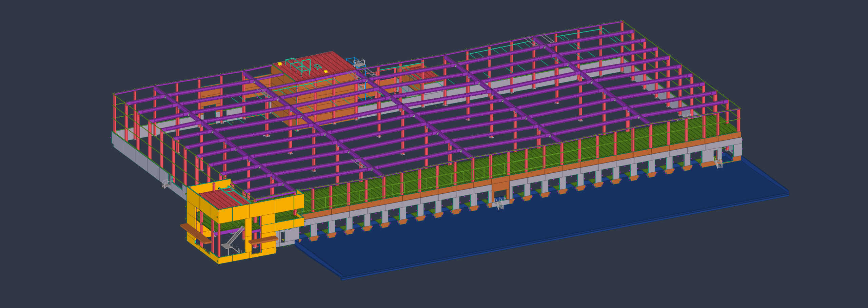Screen dimensions: 868x308
Task: Click the gray door beside the yellow annex
Action: tap(282, 236)
